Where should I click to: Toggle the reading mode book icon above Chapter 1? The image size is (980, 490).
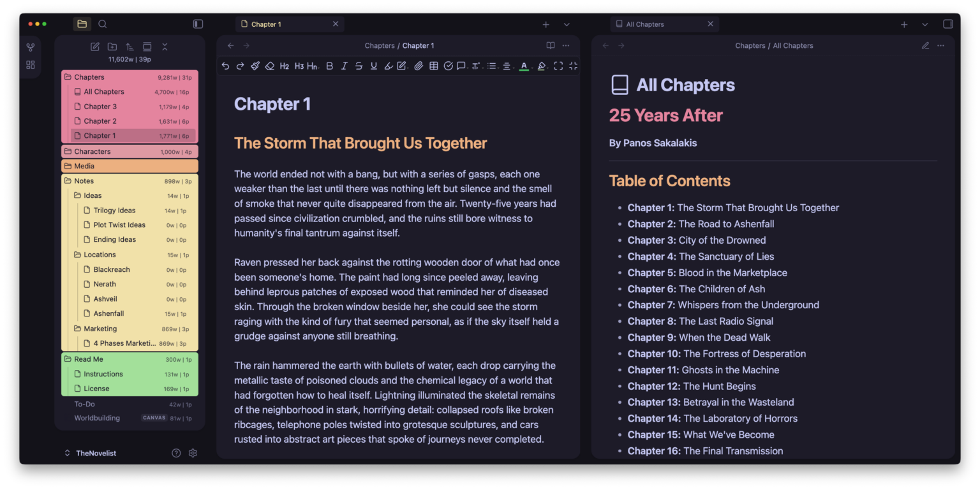point(550,45)
